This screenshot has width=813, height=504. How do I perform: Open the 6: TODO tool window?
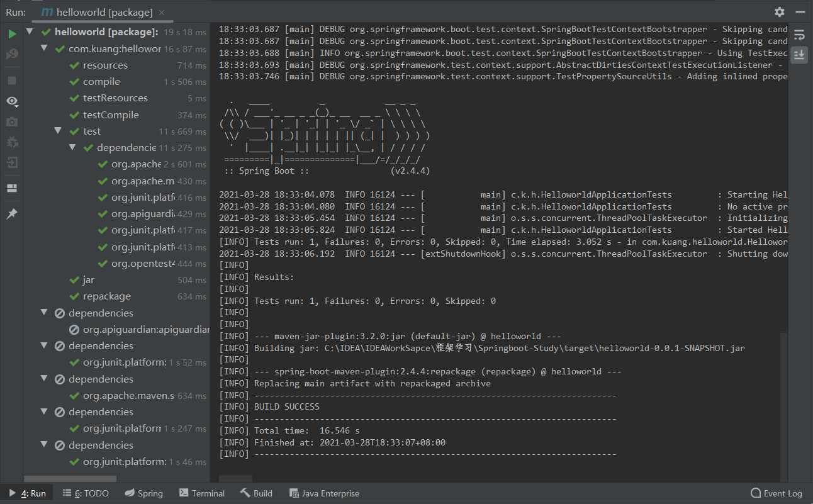click(x=86, y=493)
